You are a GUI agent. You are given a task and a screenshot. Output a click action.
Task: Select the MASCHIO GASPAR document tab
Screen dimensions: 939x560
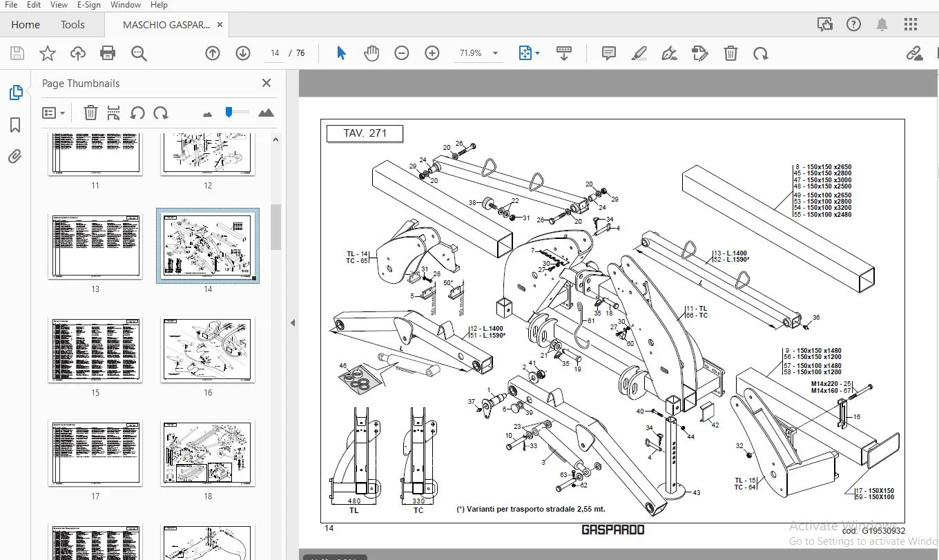point(166,24)
